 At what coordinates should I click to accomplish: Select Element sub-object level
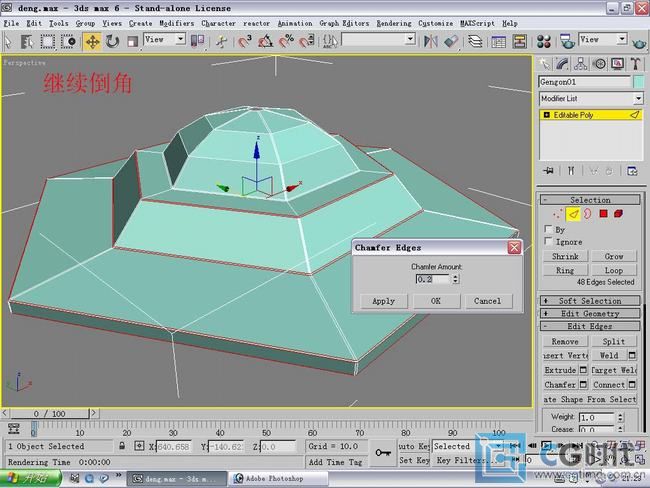click(618, 214)
